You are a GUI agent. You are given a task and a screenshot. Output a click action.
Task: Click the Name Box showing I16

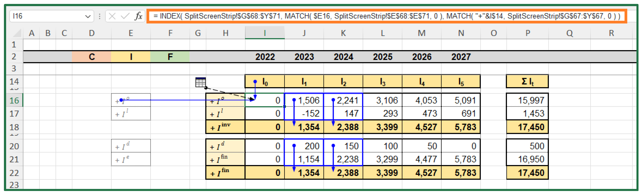51,16
